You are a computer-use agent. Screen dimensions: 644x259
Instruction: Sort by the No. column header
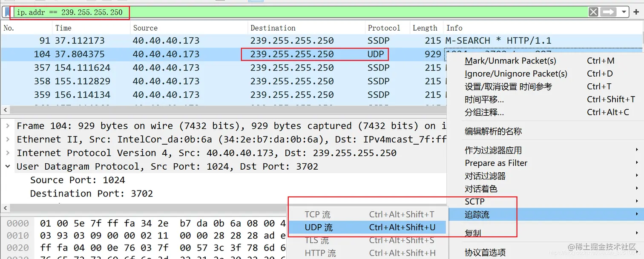[x=26, y=28]
